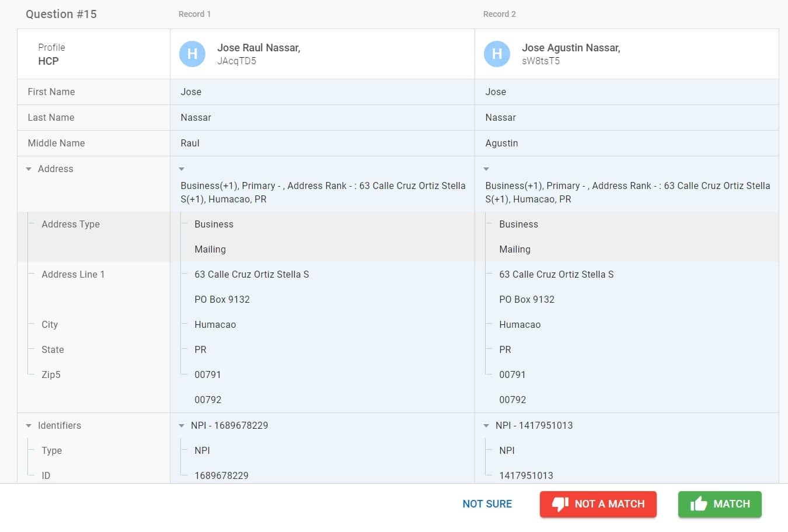Click the NOT A MATCH button
This screenshot has height=532, width=788.
tap(598, 504)
